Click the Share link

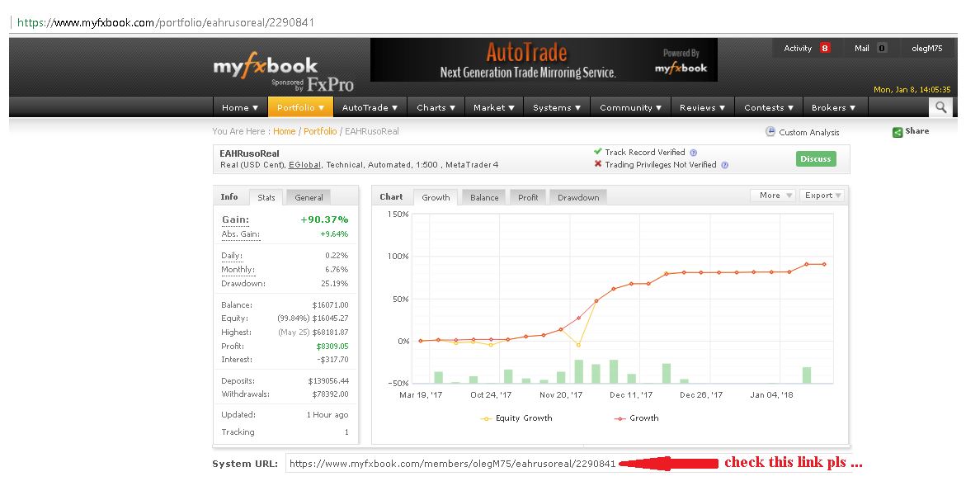point(916,131)
